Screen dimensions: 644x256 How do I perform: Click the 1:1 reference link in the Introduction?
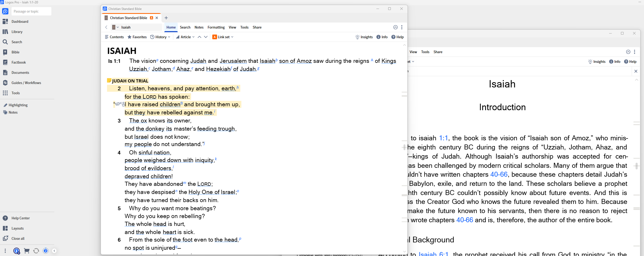click(x=443, y=138)
